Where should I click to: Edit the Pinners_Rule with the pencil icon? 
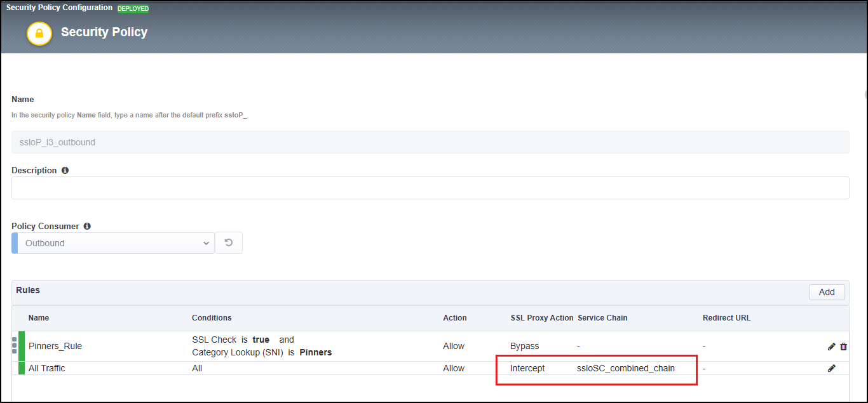832,347
